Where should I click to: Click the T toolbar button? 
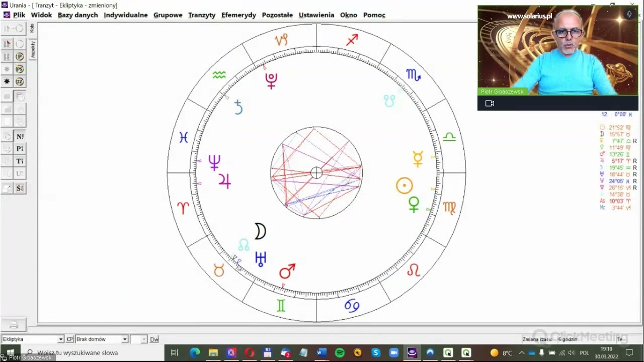click(x=20, y=161)
